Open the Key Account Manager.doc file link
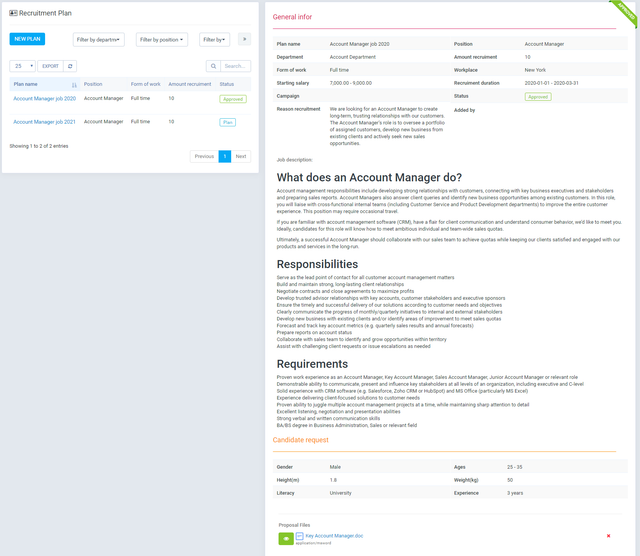 point(334,536)
